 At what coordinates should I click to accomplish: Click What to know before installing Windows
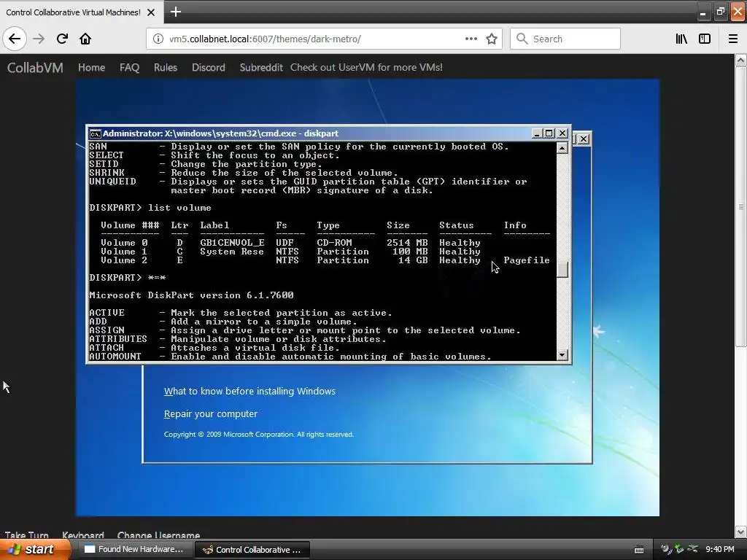click(x=249, y=391)
